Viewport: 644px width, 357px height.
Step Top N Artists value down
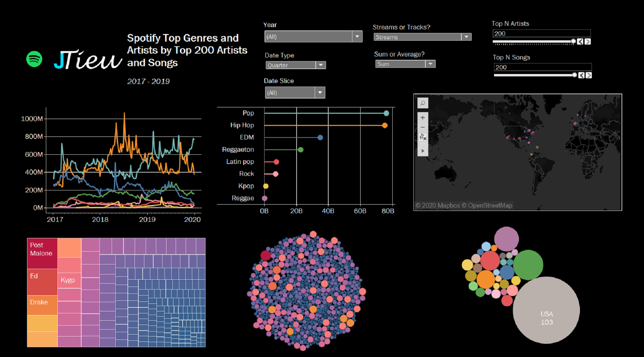coord(580,42)
